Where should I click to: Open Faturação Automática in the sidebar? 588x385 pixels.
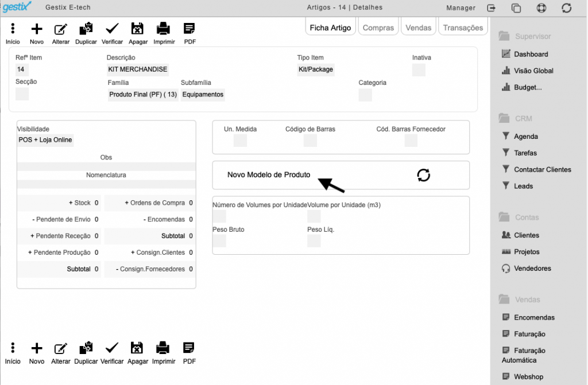click(x=524, y=355)
